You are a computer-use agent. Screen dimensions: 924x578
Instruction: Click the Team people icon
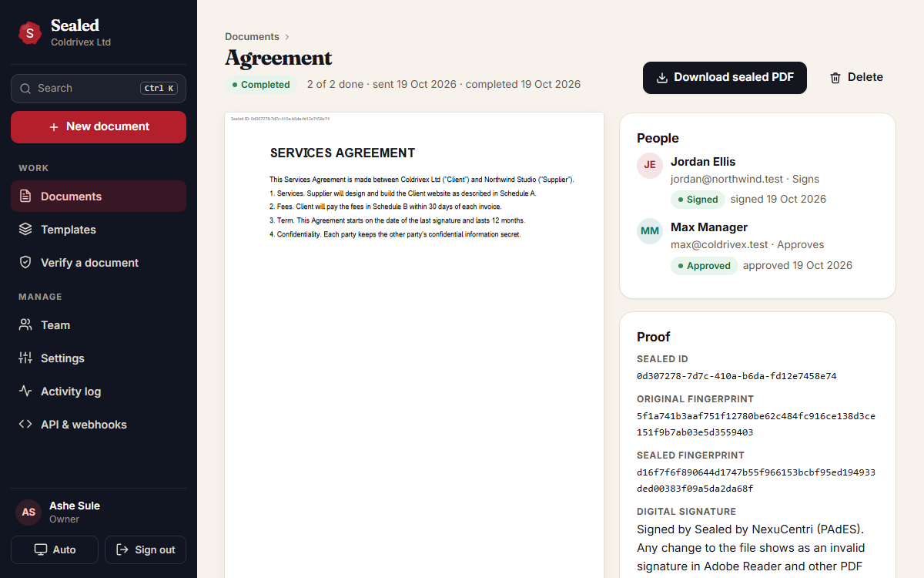pyautogui.click(x=25, y=325)
